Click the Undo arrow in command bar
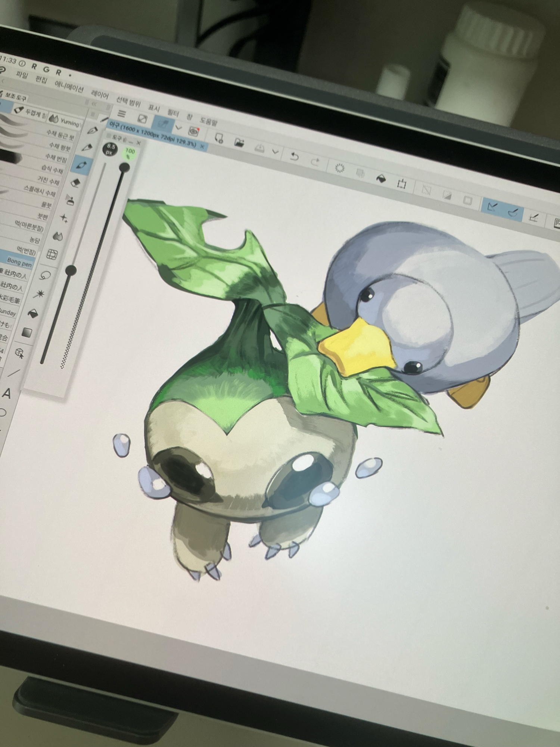 tap(294, 157)
